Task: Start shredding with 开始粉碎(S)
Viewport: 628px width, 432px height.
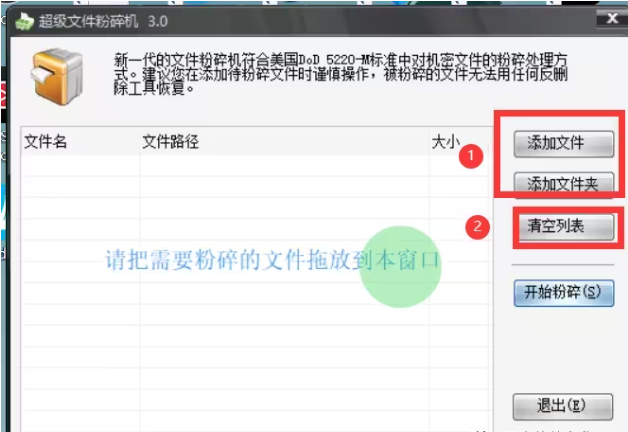Action: (564, 293)
